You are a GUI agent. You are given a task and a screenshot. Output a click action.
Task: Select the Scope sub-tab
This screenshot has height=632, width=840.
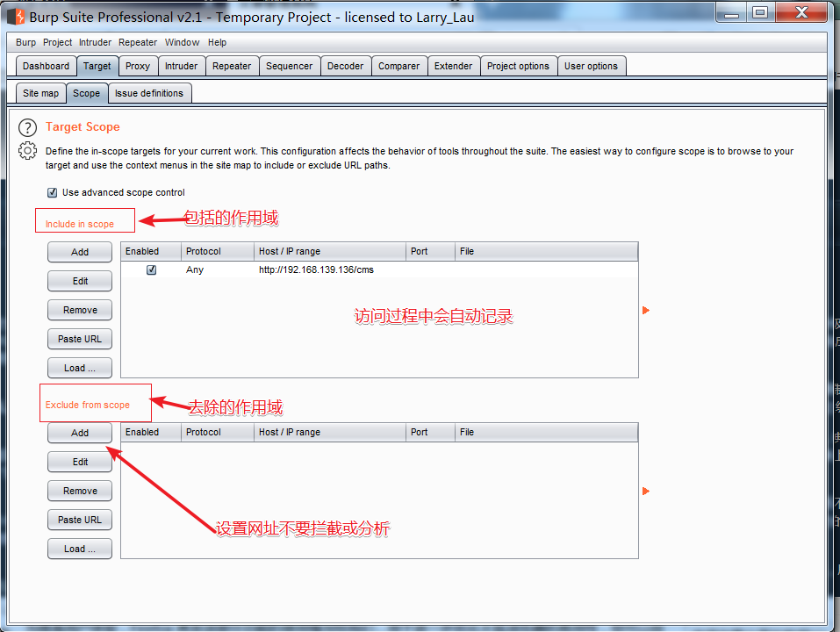86,93
